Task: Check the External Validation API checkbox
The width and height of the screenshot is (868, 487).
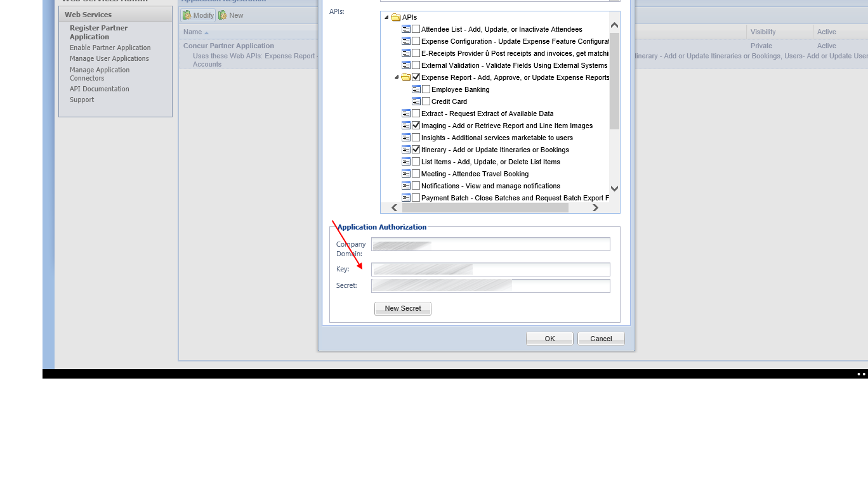Action: pos(416,65)
